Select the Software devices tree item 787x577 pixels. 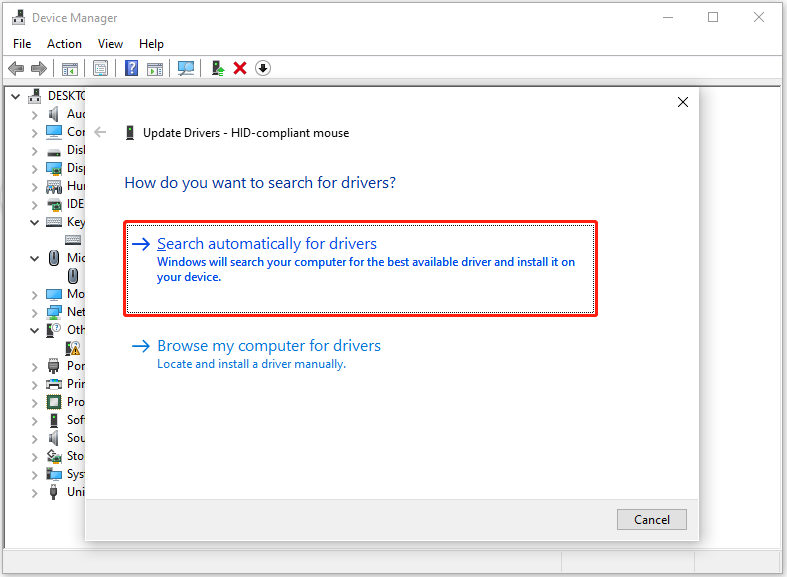click(x=76, y=419)
